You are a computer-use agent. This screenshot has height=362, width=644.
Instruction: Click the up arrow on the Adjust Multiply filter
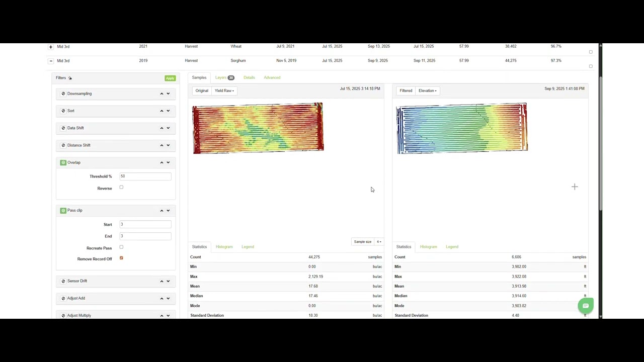click(x=162, y=315)
